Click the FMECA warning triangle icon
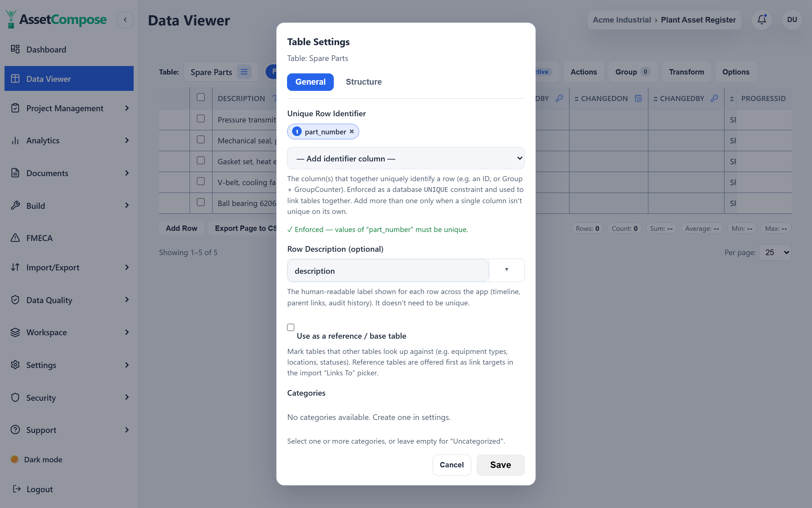Screen dimensions: 812x508 coord(15,238)
